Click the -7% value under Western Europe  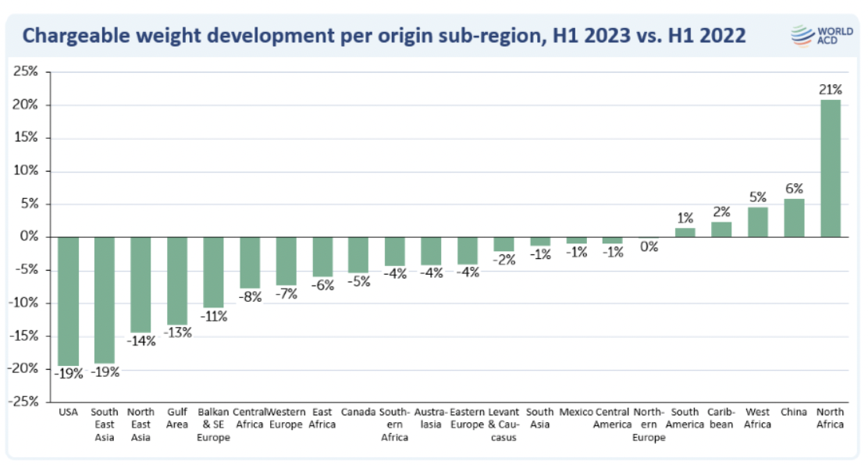pos(286,294)
